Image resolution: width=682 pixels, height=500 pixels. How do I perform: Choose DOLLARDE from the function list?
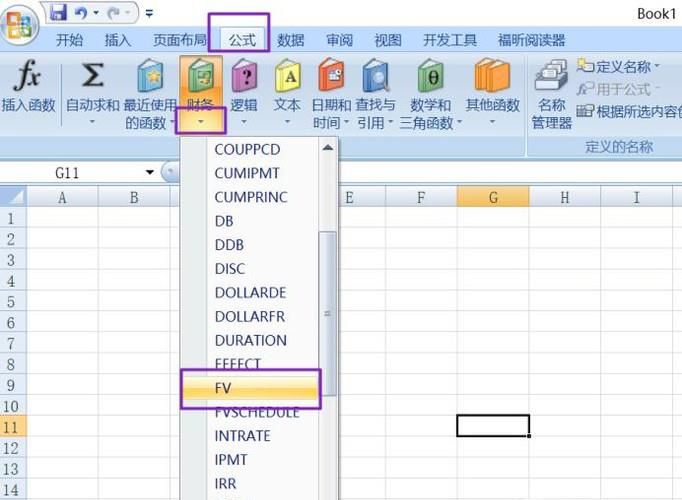point(250,293)
